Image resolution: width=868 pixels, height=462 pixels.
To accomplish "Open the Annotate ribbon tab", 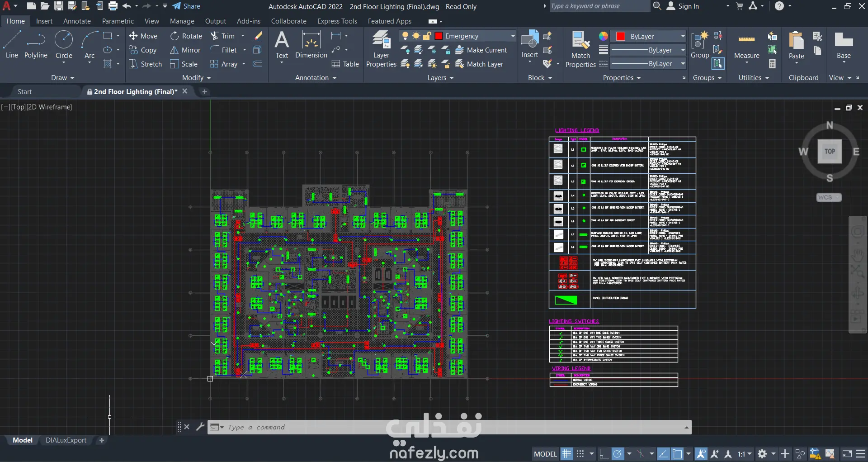I will pyautogui.click(x=77, y=21).
